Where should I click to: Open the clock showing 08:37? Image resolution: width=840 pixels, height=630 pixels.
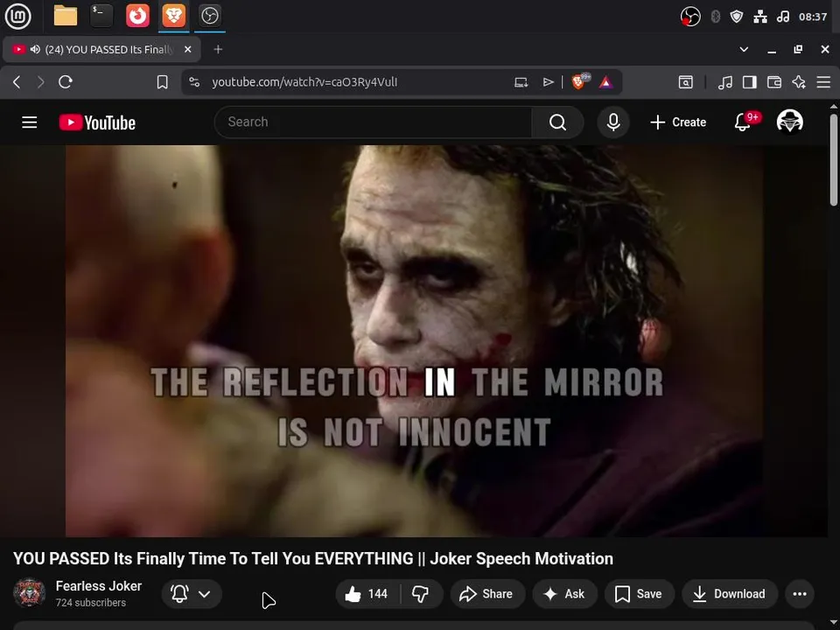[813, 17]
